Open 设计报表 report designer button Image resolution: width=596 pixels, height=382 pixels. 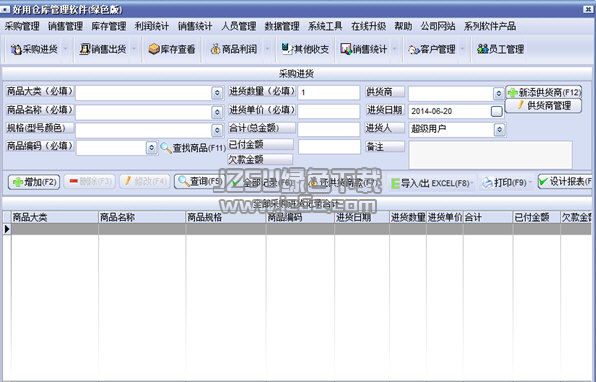point(565,181)
